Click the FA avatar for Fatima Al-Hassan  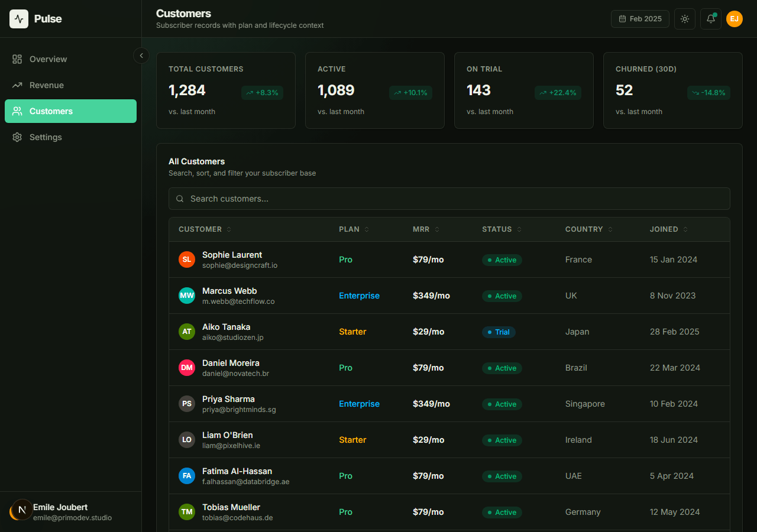(x=187, y=476)
